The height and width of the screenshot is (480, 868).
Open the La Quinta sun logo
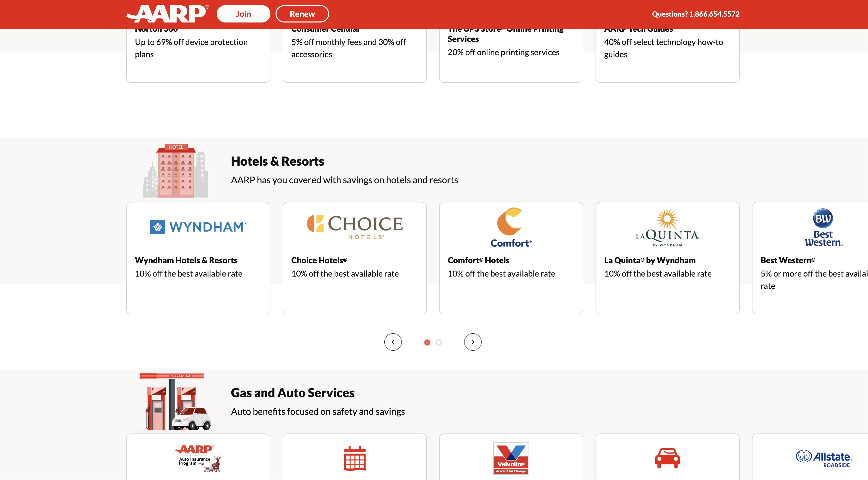pyautogui.click(x=667, y=227)
